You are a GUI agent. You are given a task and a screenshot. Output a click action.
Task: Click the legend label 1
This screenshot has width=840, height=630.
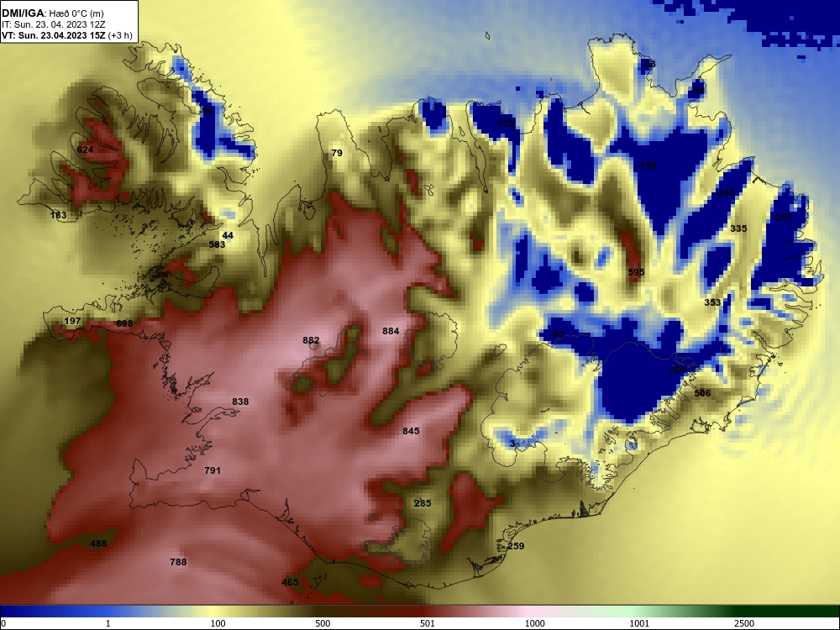point(108,623)
